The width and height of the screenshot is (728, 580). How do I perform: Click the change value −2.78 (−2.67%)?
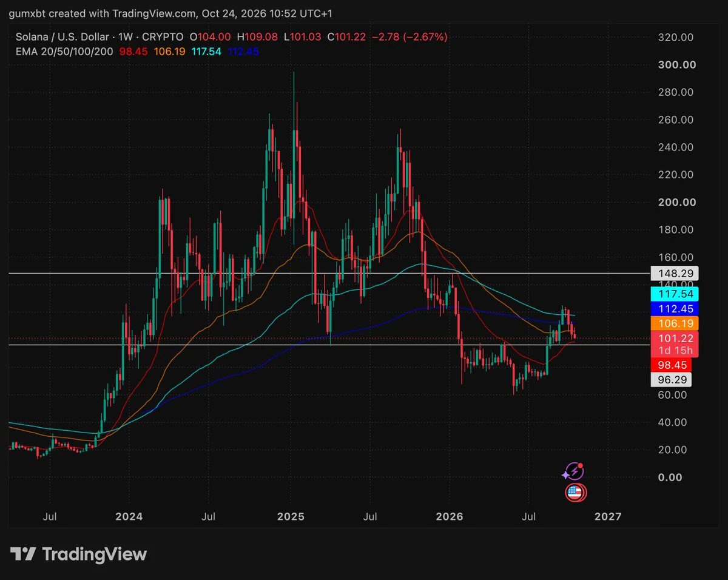(409, 37)
